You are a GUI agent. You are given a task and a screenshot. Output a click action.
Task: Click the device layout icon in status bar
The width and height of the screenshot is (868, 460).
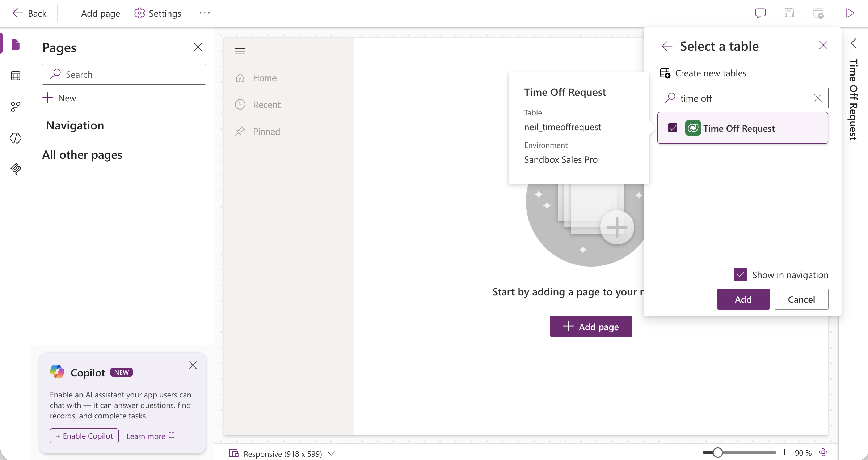point(234,453)
